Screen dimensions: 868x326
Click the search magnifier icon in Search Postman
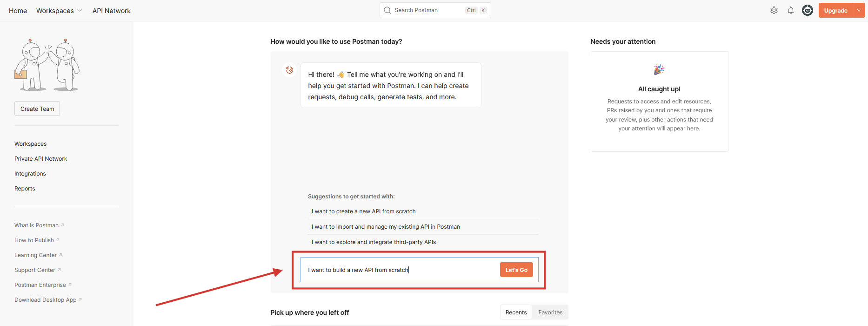click(x=387, y=10)
